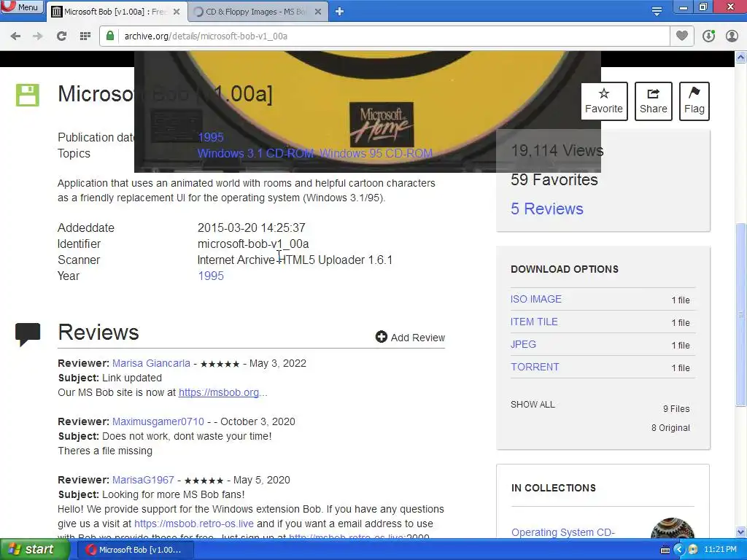747x560 pixels.
Task: Open the Speed Dial grid icon
Action: (85, 36)
